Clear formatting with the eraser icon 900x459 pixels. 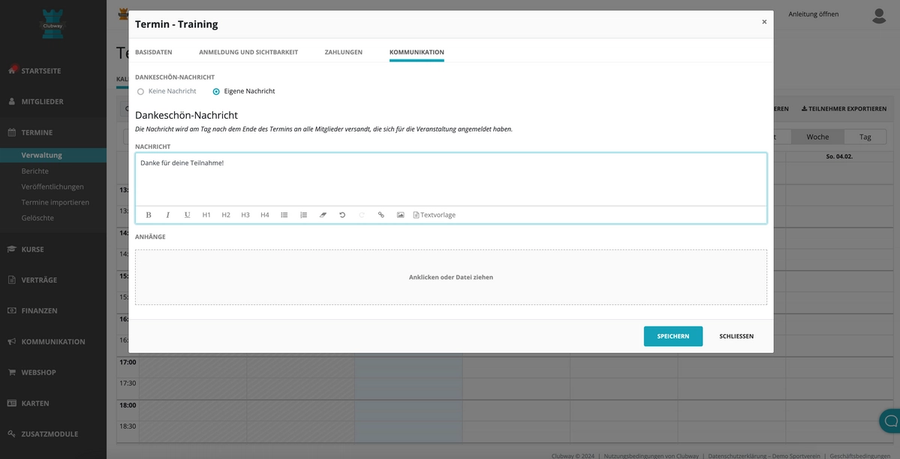(323, 215)
